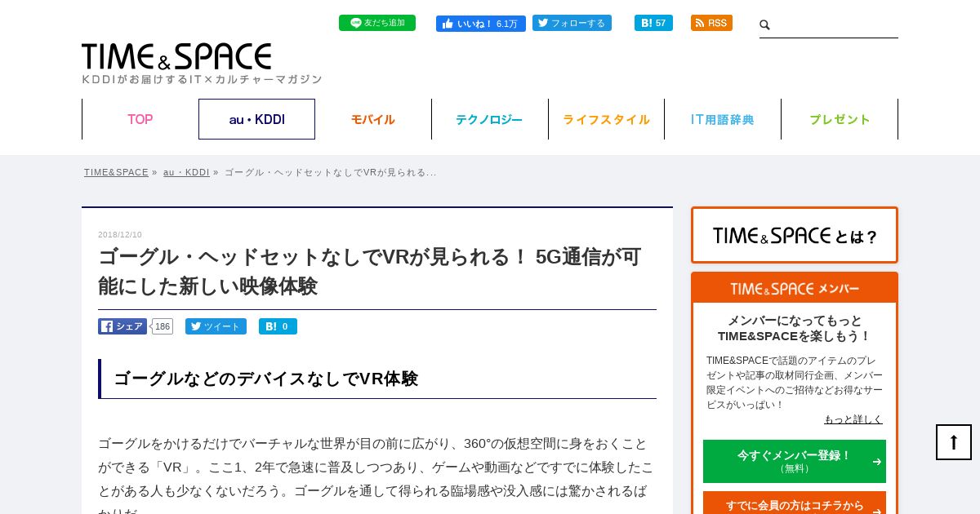The width and height of the screenshot is (980, 514).
Task: Click the Twitter follow button in header
Action: (x=572, y=23)
